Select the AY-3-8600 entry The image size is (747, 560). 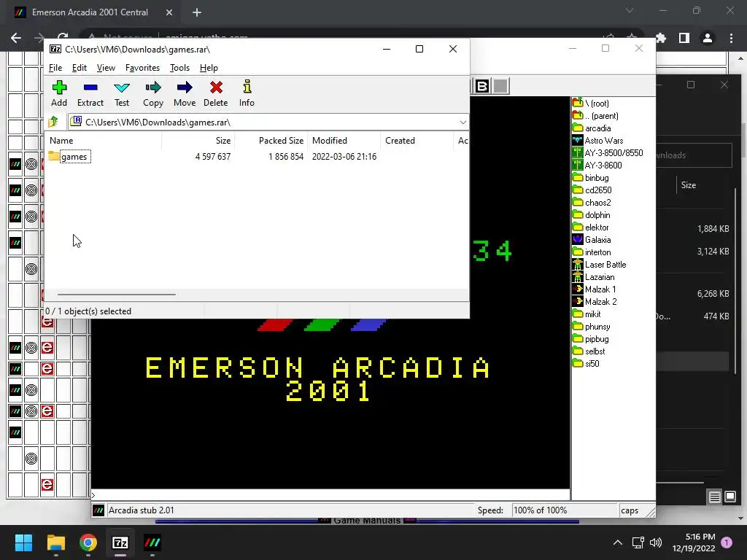(x=597, y=166)
